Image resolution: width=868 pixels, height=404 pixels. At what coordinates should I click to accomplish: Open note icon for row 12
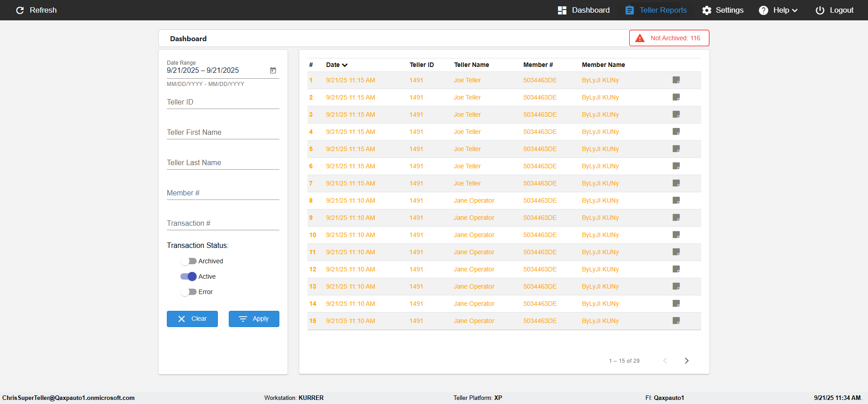[676, 269]
